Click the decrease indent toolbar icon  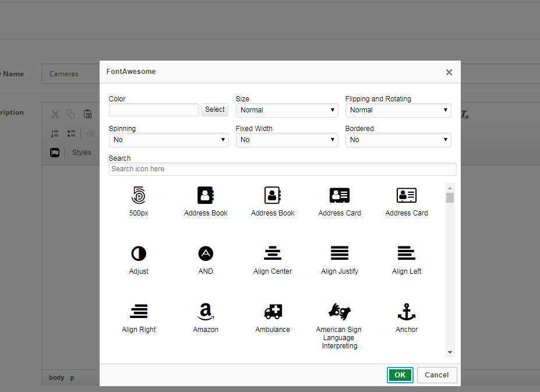tap(90, 133)
